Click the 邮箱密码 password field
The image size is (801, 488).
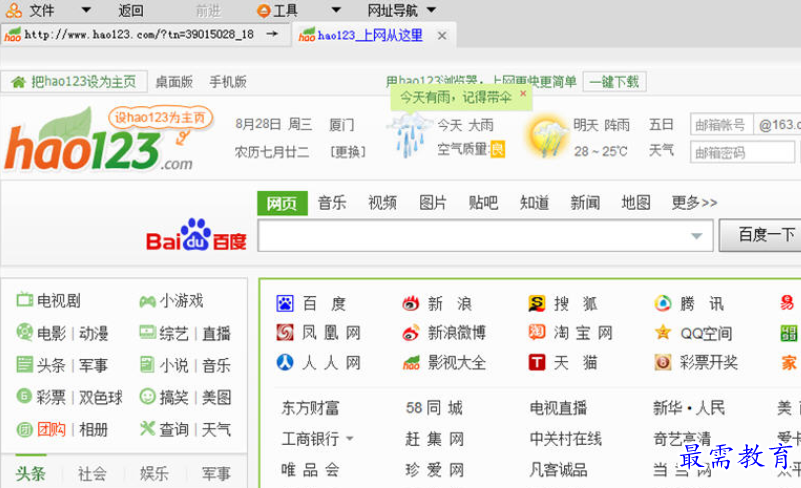tap(742, 152)
